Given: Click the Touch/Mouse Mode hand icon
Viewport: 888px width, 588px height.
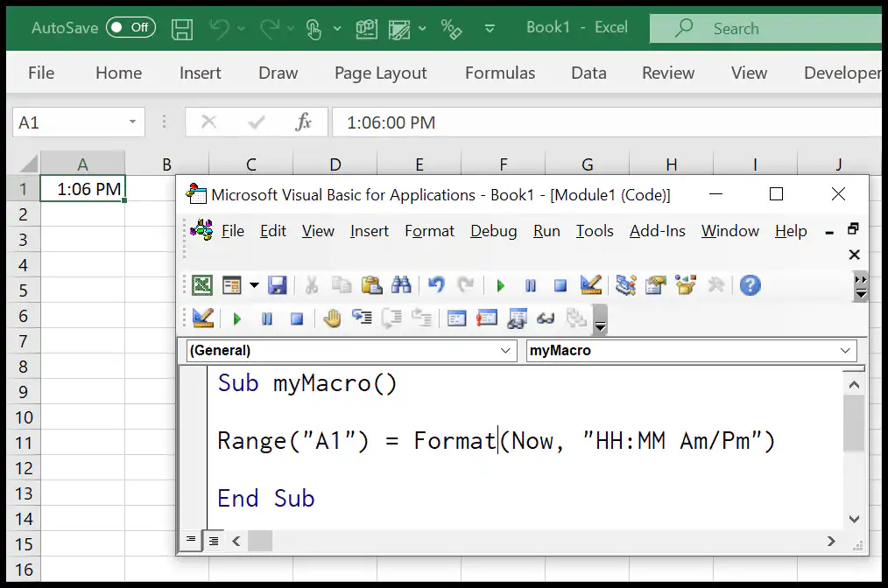Looking at the screenshot, I should (x=314, y=29).
